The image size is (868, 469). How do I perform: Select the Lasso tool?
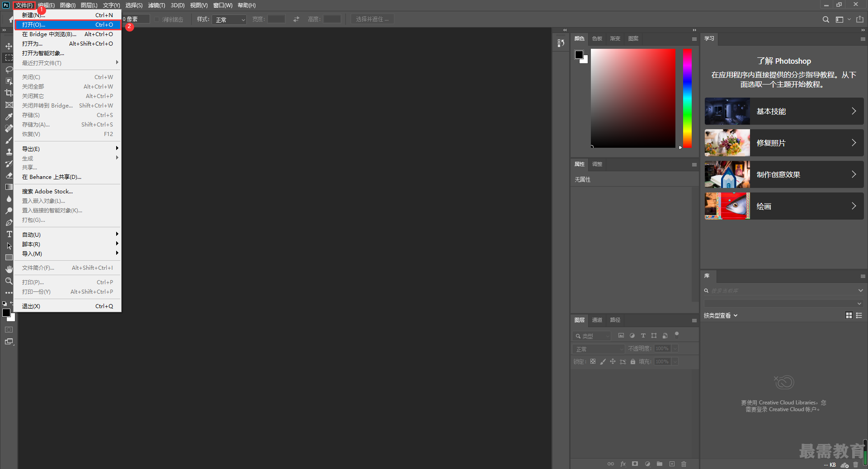coord(9,70)
